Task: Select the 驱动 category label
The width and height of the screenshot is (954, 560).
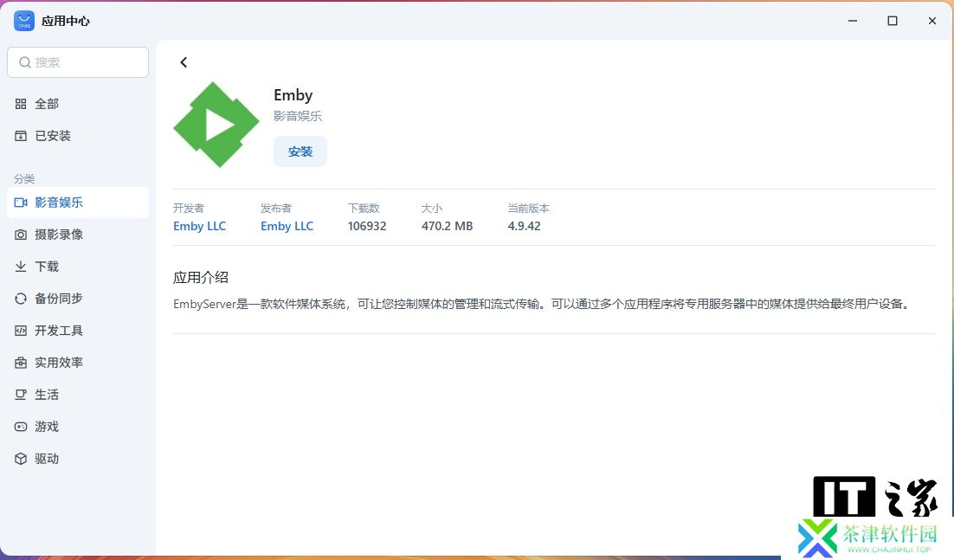Action: click(47, 459)
